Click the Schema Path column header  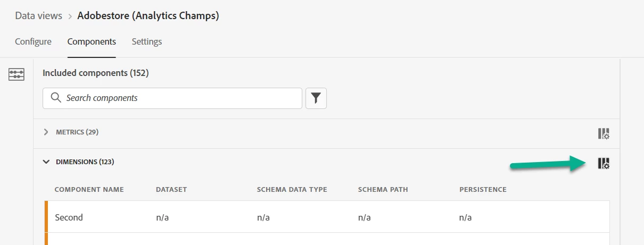[384, 190]
